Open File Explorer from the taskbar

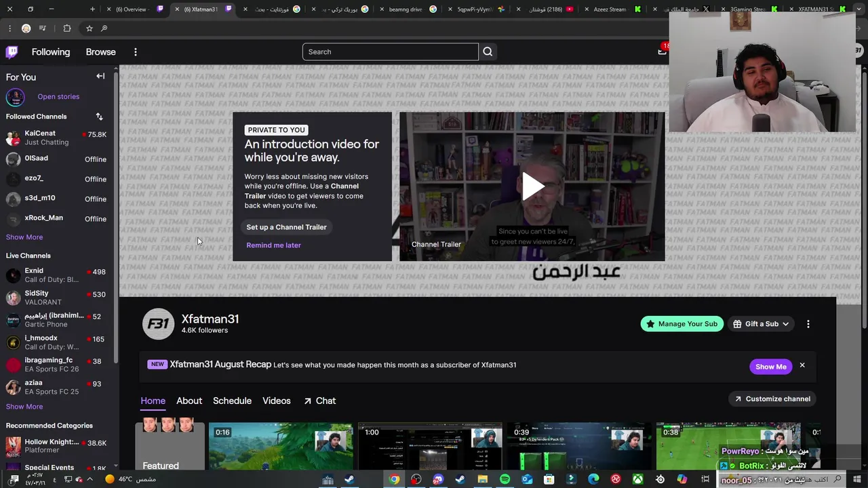[x=482, y=479]
